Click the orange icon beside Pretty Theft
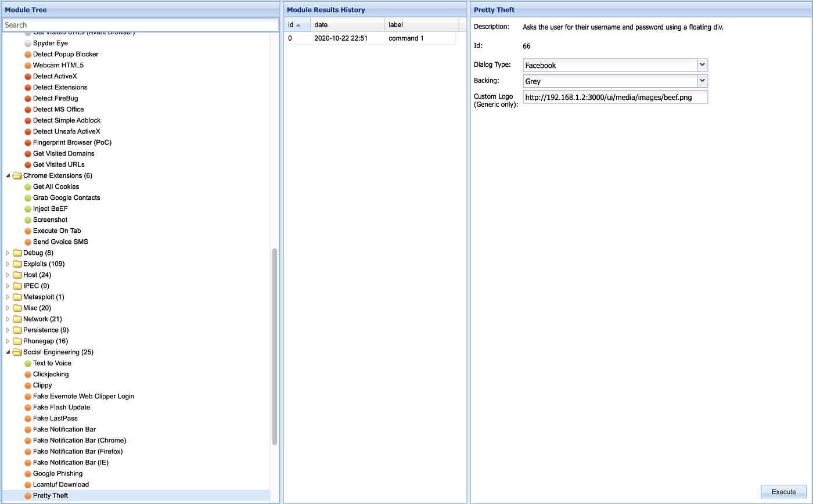The height and width of the screenshot is (504, 813). pos(28,495)
